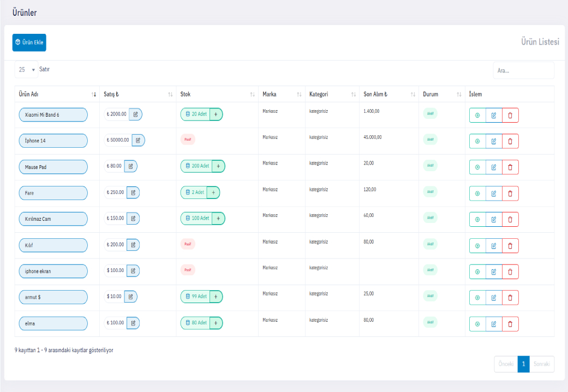Click the edit icon in the İphone 14 actions
The width and height of the screenshot is (568, 392).
pos(494,141)
